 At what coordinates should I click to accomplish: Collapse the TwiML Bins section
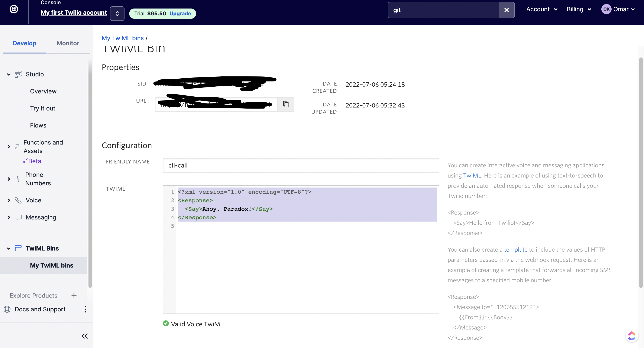click(x=9, y=248)
